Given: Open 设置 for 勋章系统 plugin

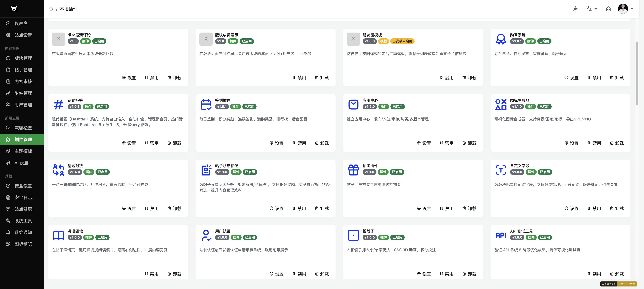Looking at the screenshot, I should [571, 78].
